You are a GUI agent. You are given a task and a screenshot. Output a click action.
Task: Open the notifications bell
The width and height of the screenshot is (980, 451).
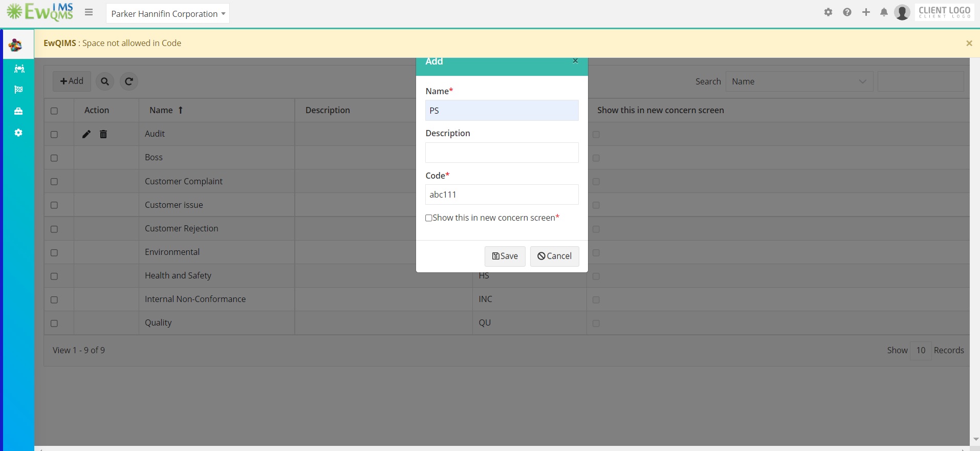884,12
